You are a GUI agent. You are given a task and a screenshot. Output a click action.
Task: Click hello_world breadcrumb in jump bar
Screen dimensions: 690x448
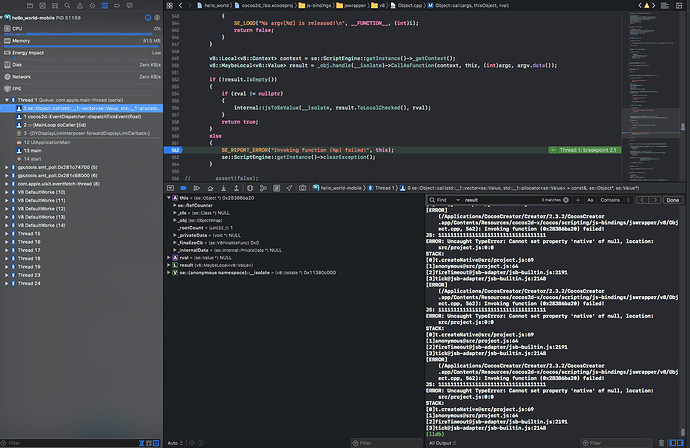tap(213, 6)
